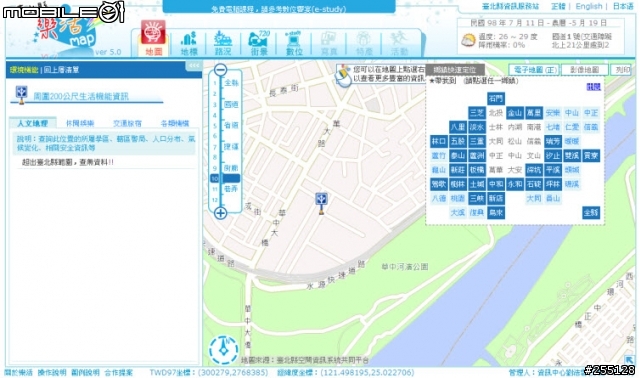Click the overview-map corner icon at bottom right

point(630,359)
